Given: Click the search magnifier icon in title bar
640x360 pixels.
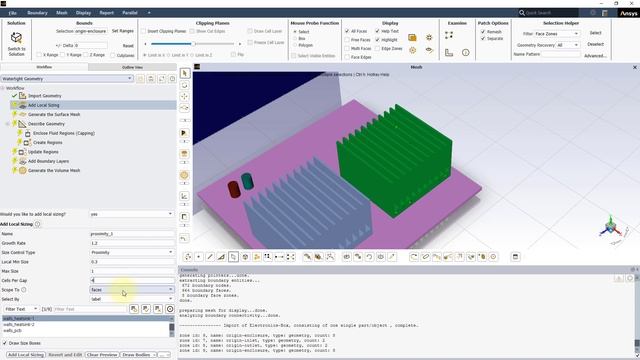Looking at the screenshot, I should 522,13.
